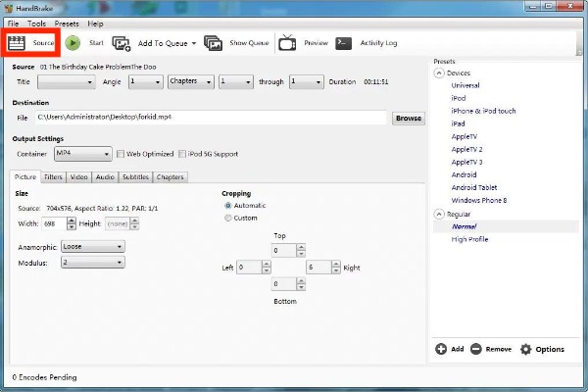
Task: Click the Add To Queue picture icon
Action: [122, 43]
